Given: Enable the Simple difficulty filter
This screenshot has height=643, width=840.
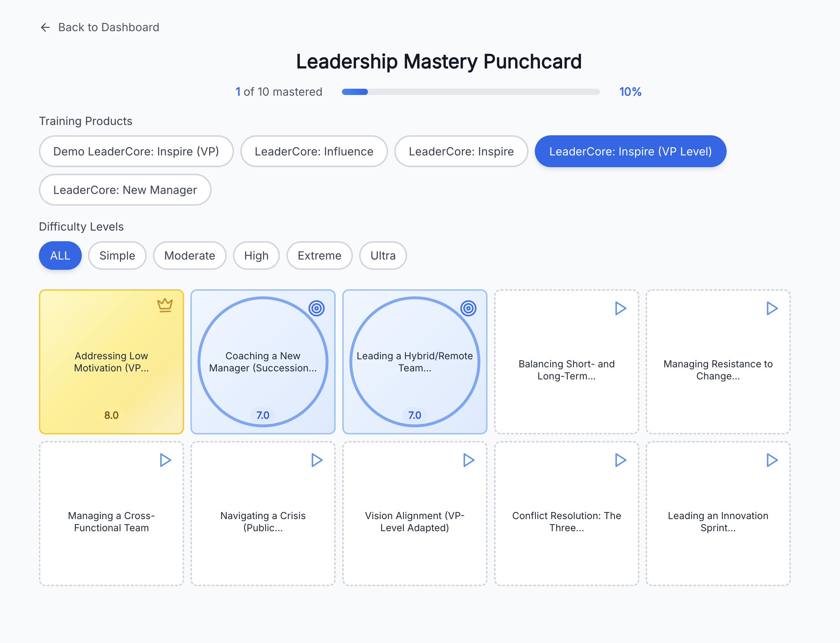Looking at the screenshot, I should pyautogui.click(x=117, y=256).
